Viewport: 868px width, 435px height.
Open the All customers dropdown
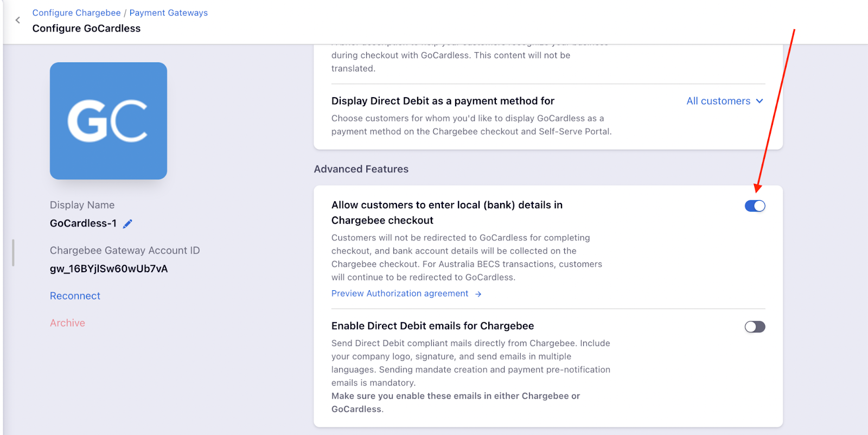(x=718, y=101)
